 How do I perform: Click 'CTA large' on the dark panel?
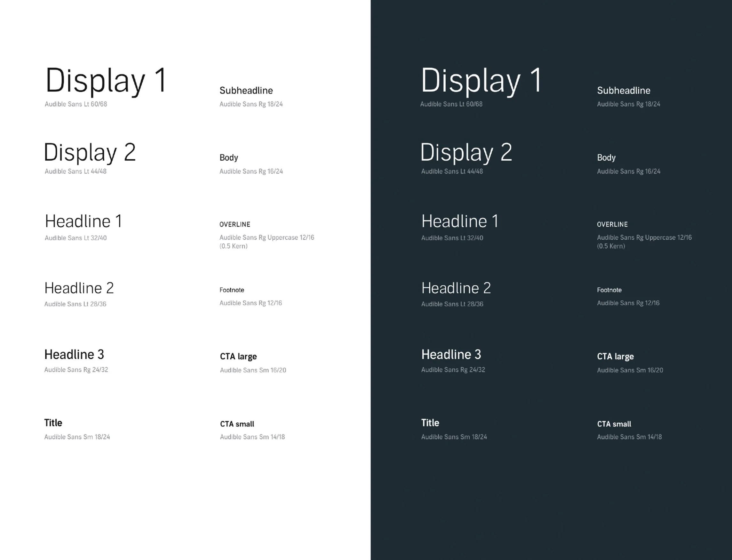pyautogui.click(x=616, y=357)
